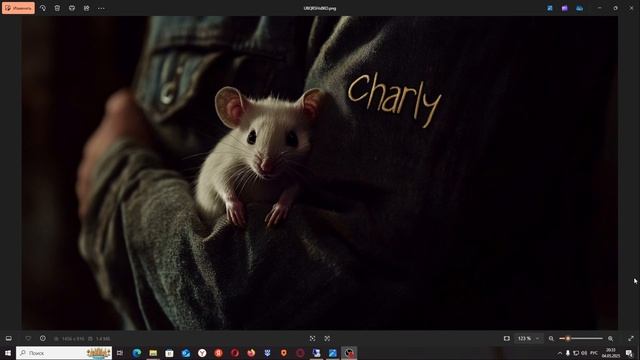This screenshot has height=360, width=640.
Task: Click the icon just left of the ellipsis
Action: click(x=87, y=8)
